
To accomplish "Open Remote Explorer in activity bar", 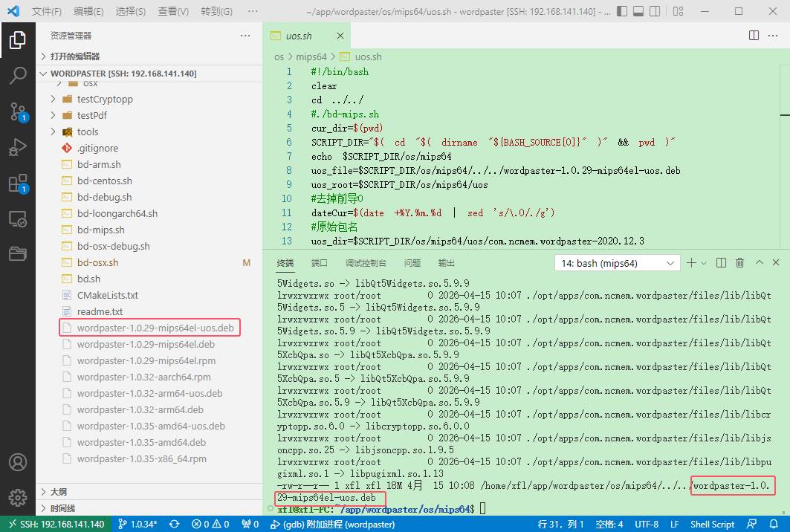I will click(17, 219).
